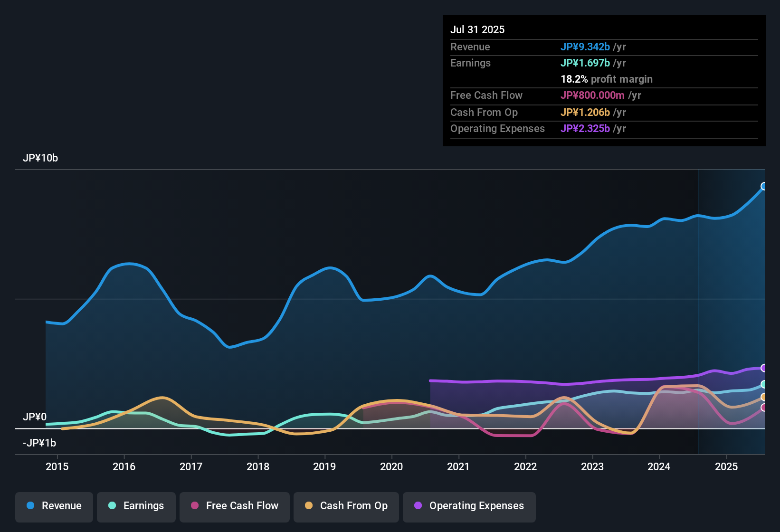Click the -JP¥1b y-axis label
The height and width of the screenshot is (532, 780).
[39, 443]
